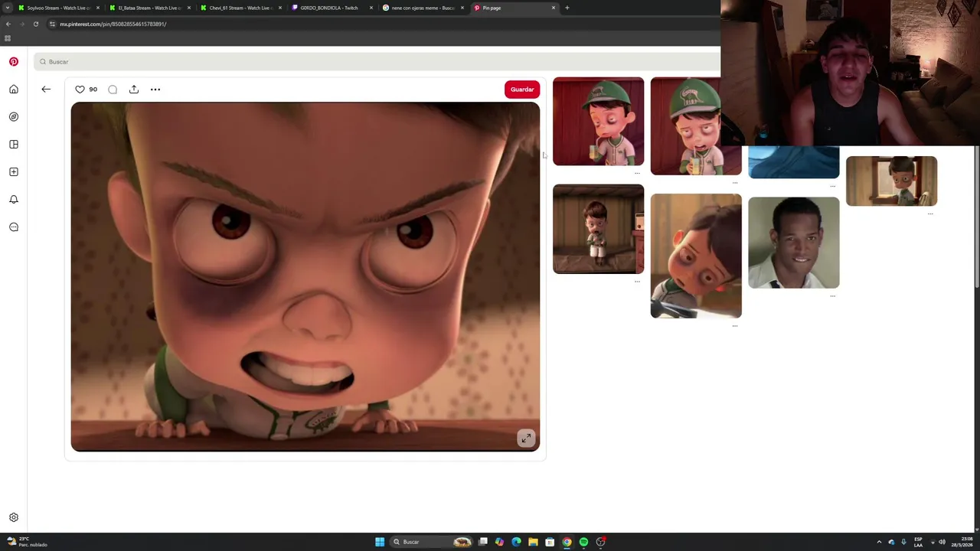
Task: Open File Explorer from the taskbar
Action: [533, 542]
